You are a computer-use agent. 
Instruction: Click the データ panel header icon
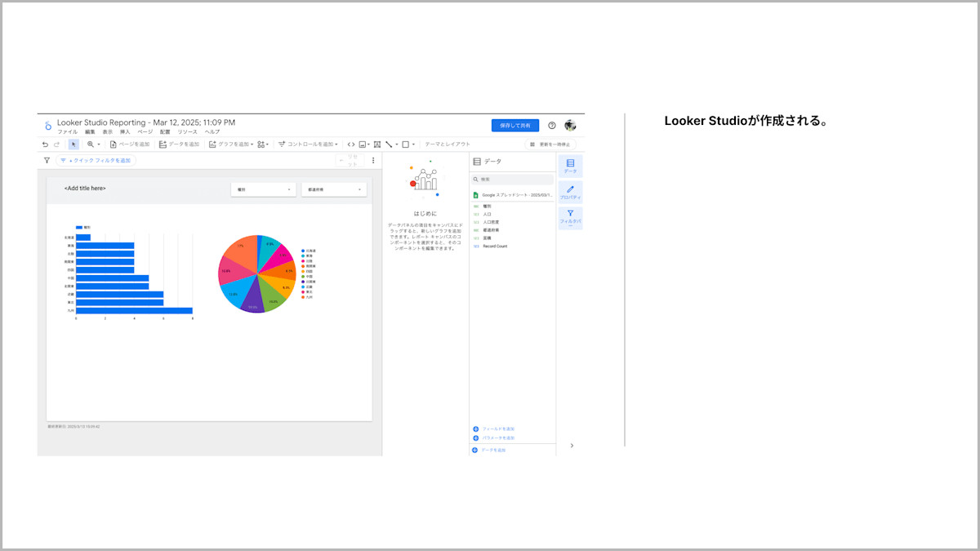click(x=477, y=162)
